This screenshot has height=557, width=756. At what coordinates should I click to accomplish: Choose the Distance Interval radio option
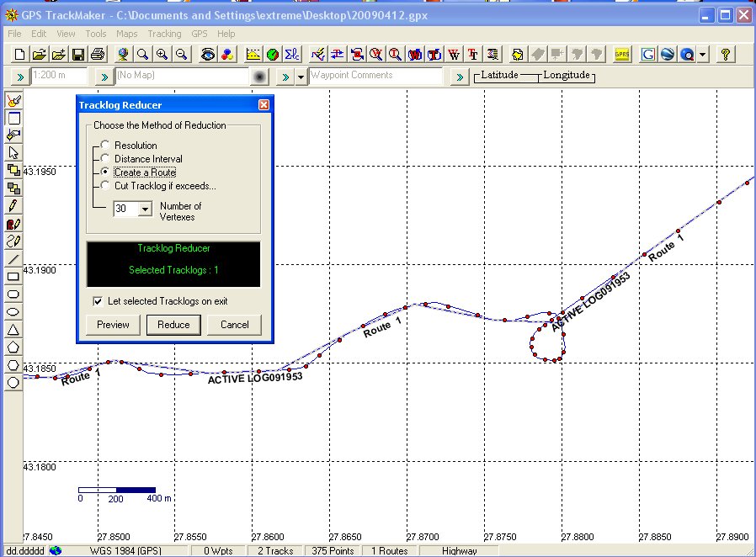coord(105,159)
